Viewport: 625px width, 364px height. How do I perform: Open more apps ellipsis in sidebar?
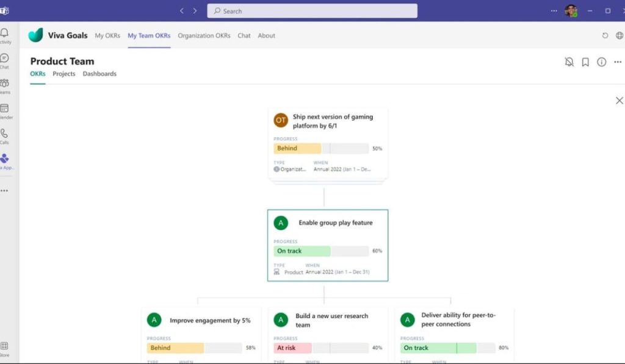(4, 191)
